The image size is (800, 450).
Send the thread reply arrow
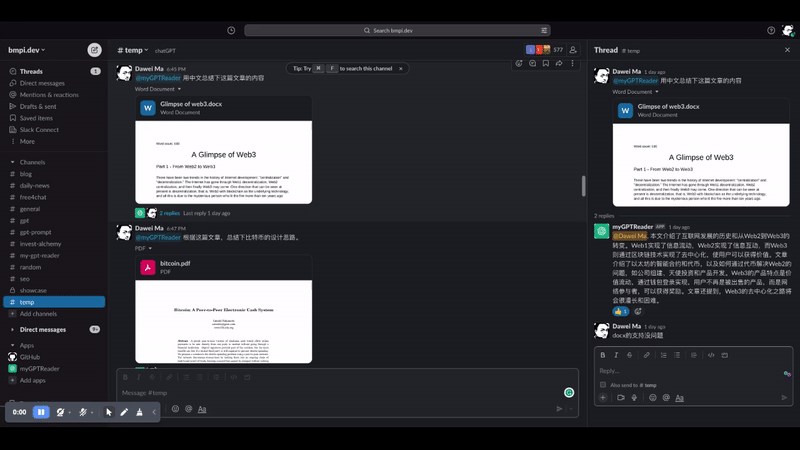tap(784, 397)
